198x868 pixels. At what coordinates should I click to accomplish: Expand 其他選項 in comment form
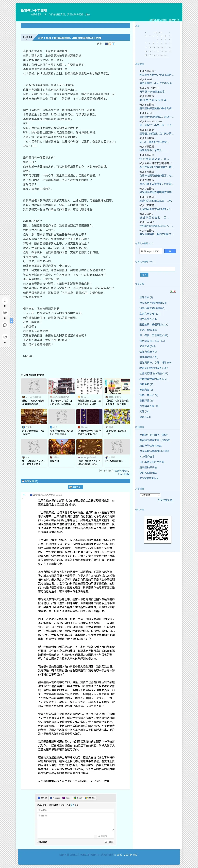[x=42, y=842]
